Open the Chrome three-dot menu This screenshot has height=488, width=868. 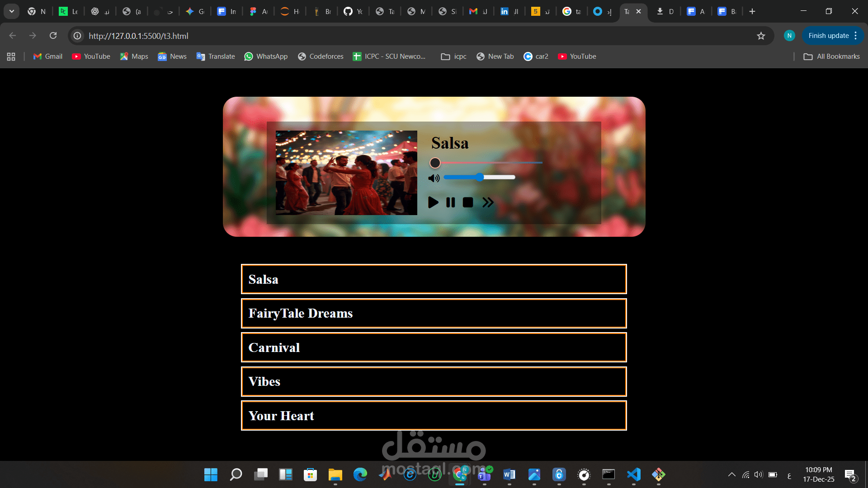(x=856, y=36)
